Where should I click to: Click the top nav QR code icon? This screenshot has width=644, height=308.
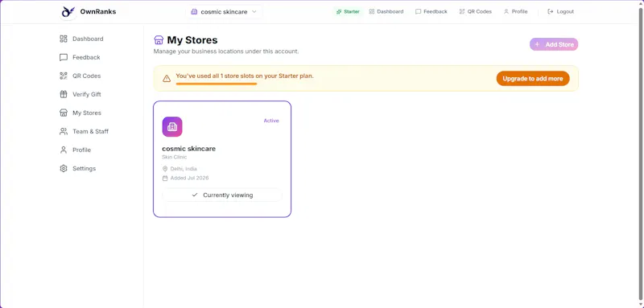point(462,12)
